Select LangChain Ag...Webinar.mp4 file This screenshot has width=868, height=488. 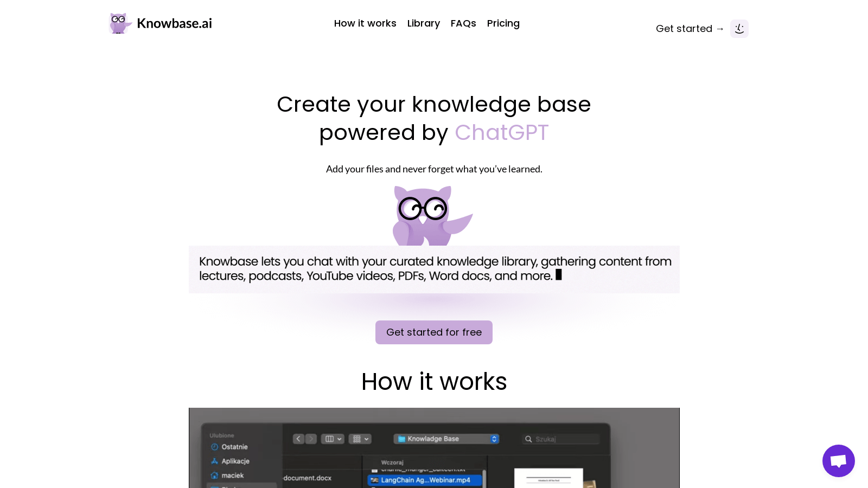click(x=425, y=480)
